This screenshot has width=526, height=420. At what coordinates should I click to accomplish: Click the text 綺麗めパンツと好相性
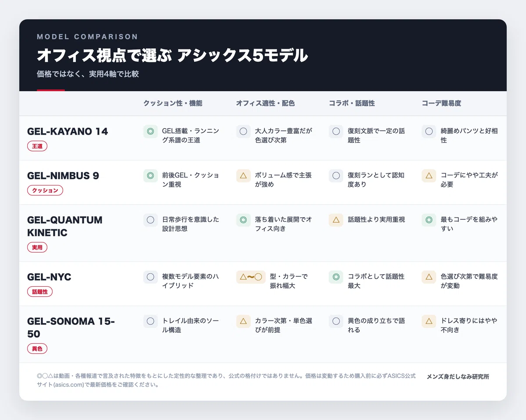tap(469, 135)
